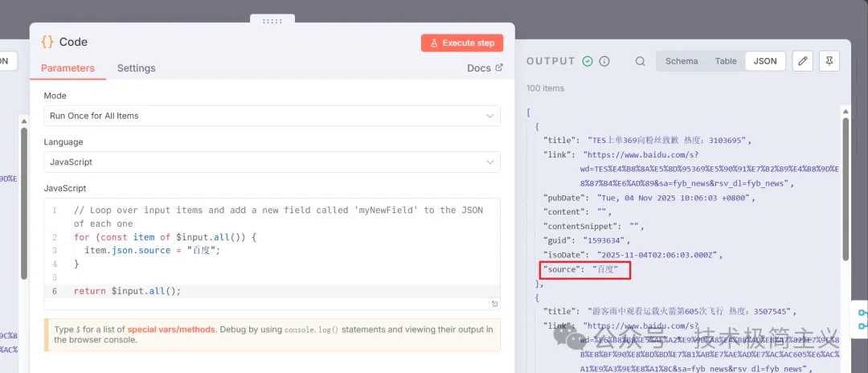Click the second item's title 游客雨中观看运载火箭 line

[669, 311]
